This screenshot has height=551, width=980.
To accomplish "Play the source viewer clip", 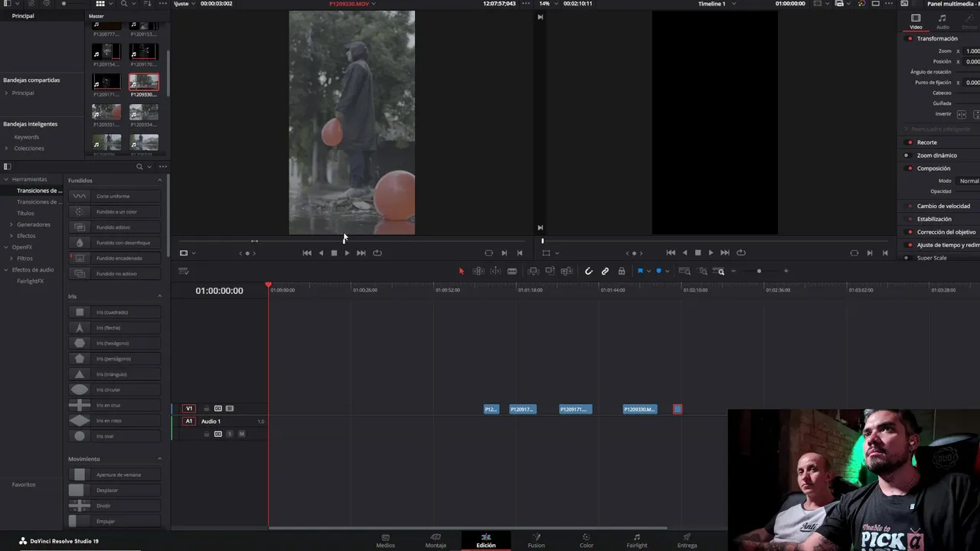I will pyautogui.click(x=347, y=253).
